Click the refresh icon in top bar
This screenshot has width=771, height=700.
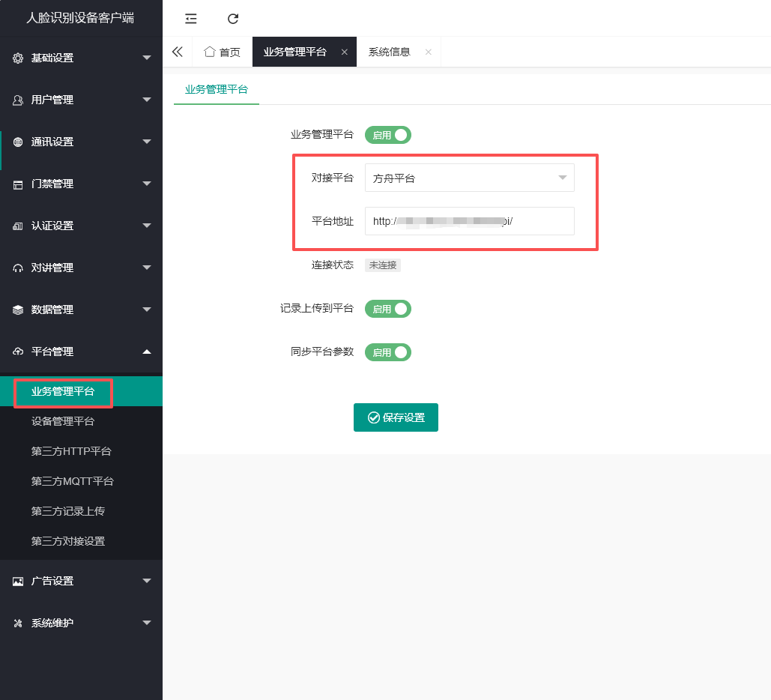(x=233, y=19)
